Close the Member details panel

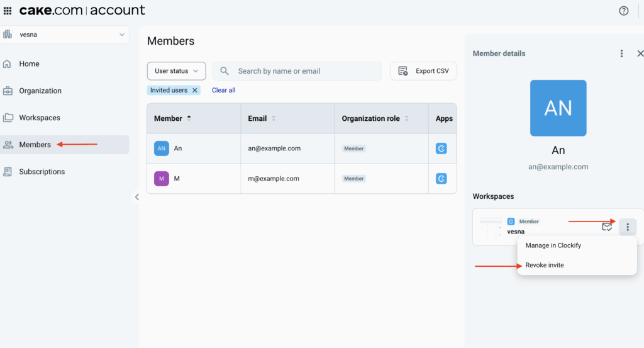[640, 53]
